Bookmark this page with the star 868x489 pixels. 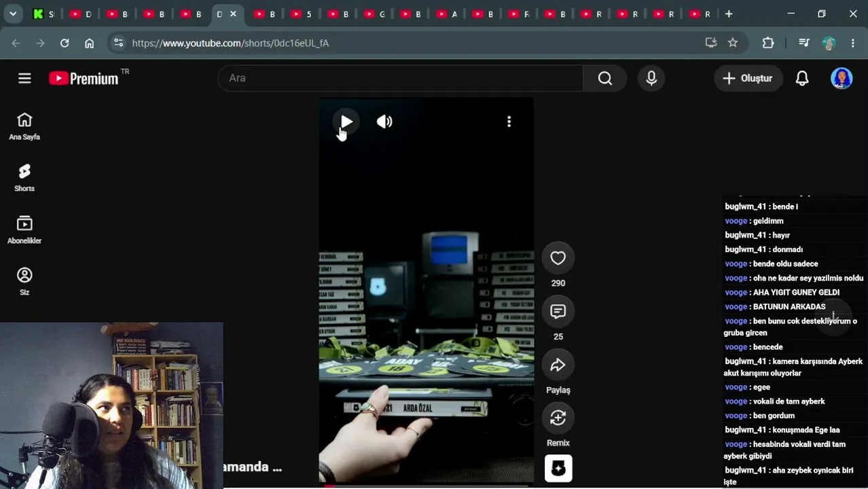733,43
